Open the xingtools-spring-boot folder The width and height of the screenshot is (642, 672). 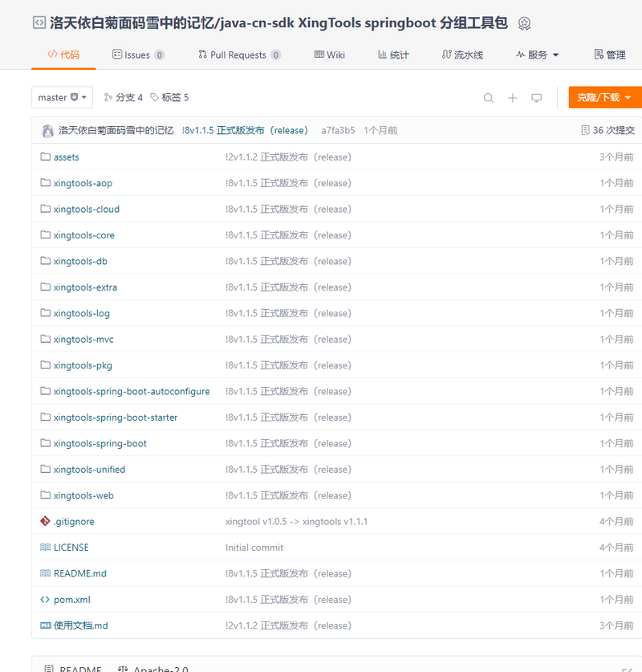100,443
